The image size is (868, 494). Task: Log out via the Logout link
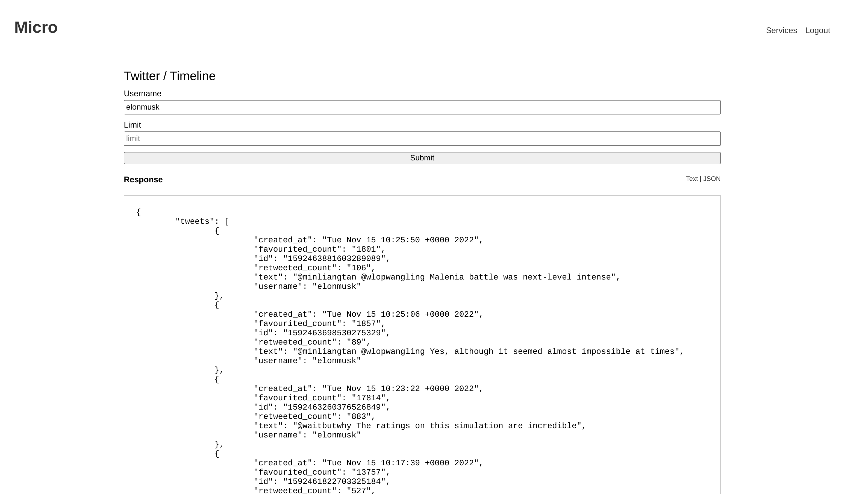817,31
